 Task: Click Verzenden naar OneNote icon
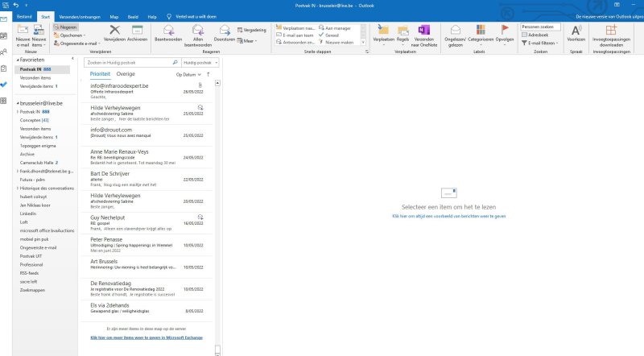tap(423, 32)
